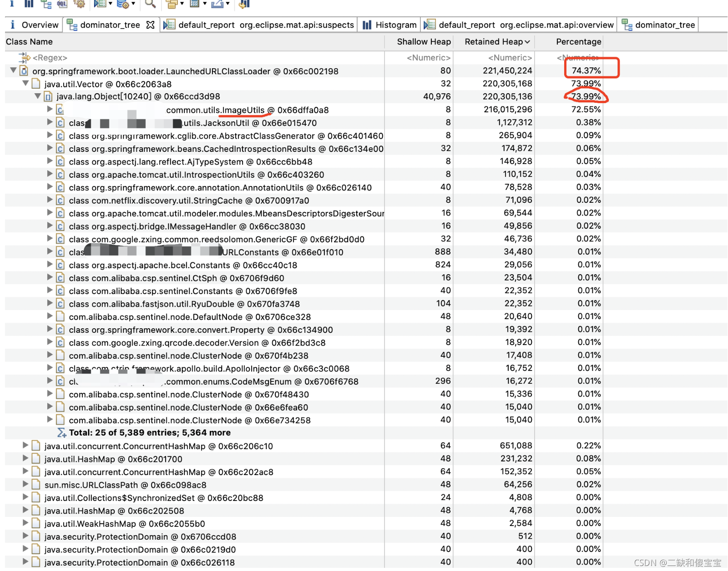Select Collections$SynchronizedSet row
The image size is (728, 571).
click(x=303, y=498)
